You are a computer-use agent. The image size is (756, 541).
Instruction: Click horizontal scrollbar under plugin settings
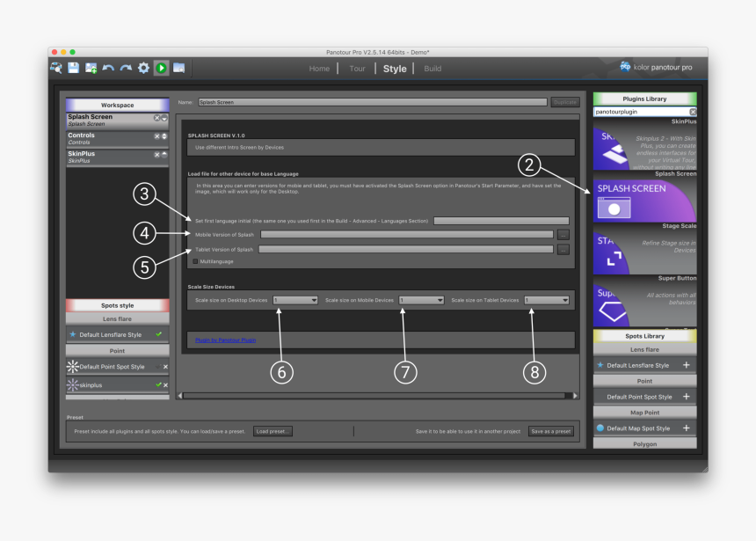(374, 396)
